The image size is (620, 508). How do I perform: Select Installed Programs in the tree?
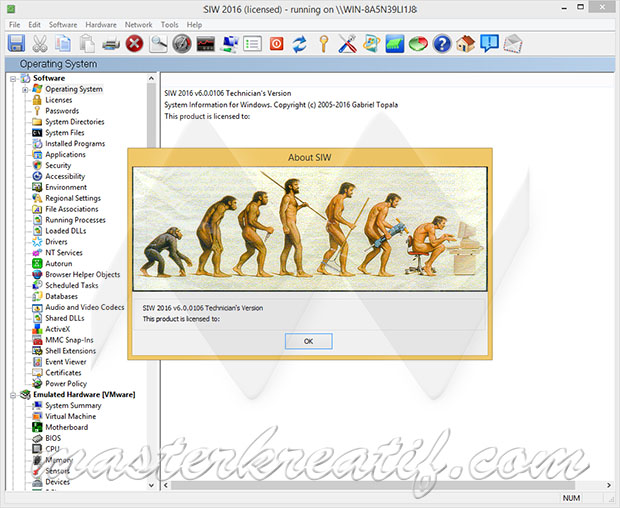[75, 144]
